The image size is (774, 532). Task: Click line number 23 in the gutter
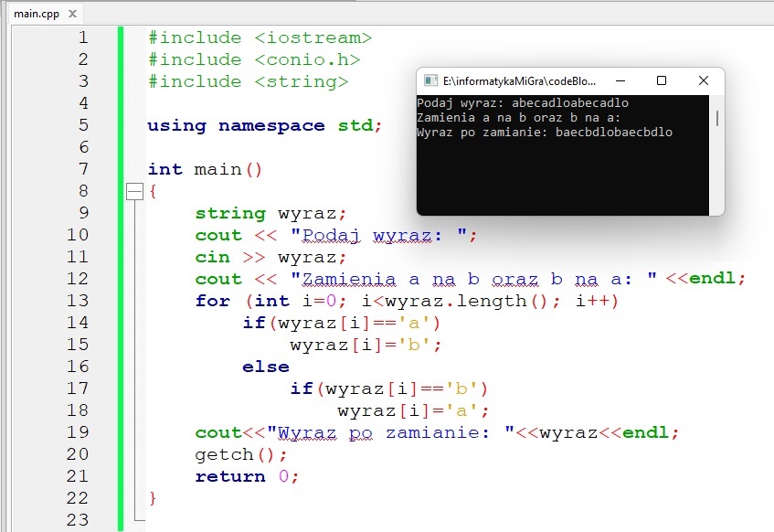tap(78, 519)
